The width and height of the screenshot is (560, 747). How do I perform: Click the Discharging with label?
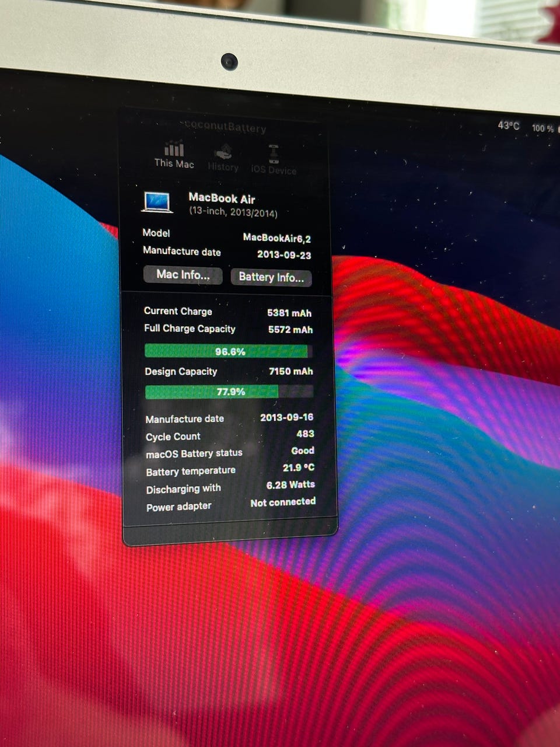pyautogui.click(x=183, y=489)
